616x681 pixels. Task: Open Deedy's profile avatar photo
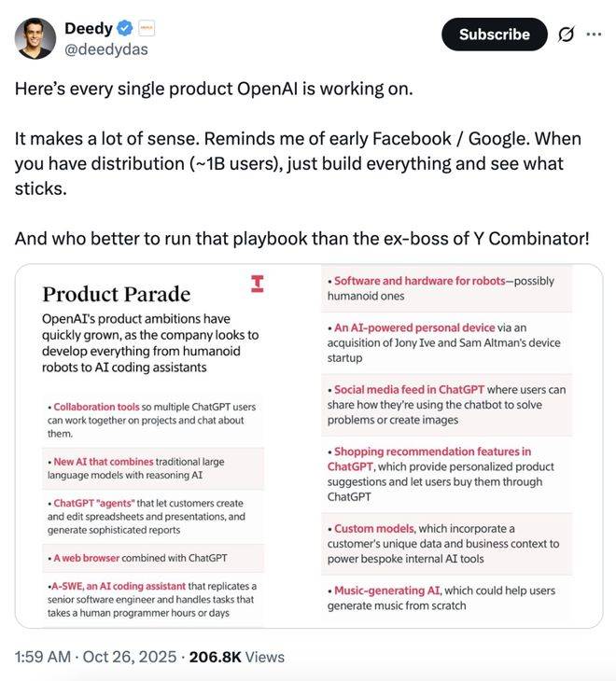pyautogui.click(x=35, y=37)
